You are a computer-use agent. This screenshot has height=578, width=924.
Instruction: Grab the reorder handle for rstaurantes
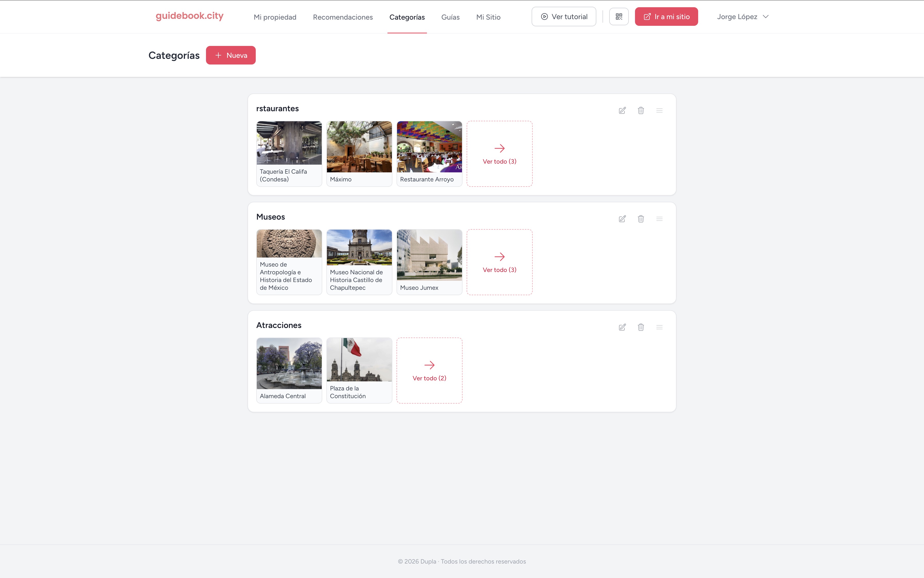coord(659,110)
